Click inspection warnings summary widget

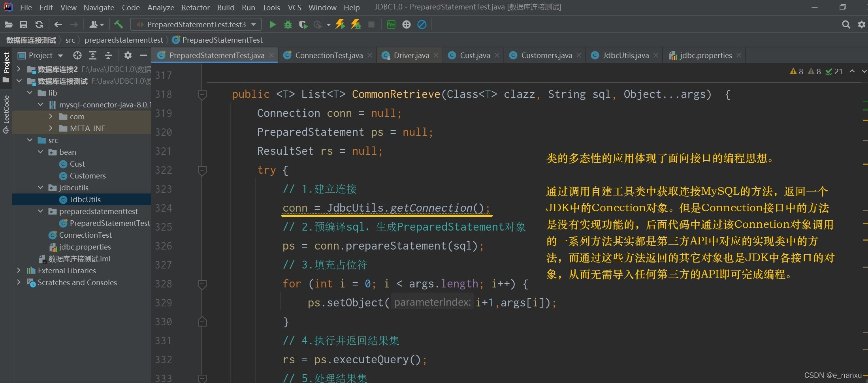point(816,71)
